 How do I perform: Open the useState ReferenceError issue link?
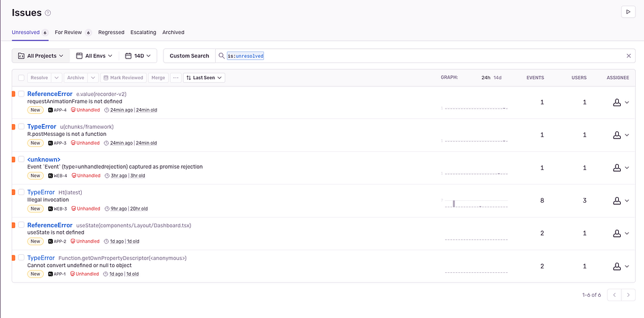pos(50,225)
